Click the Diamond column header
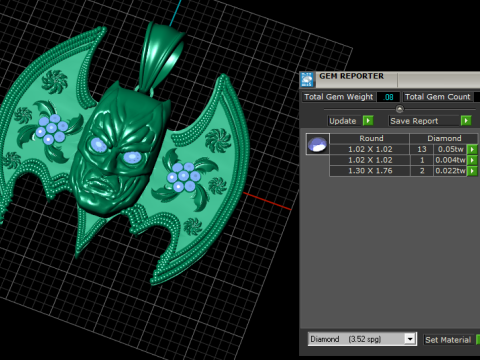Viewport: 480px width, 360px height. [444, 138]
